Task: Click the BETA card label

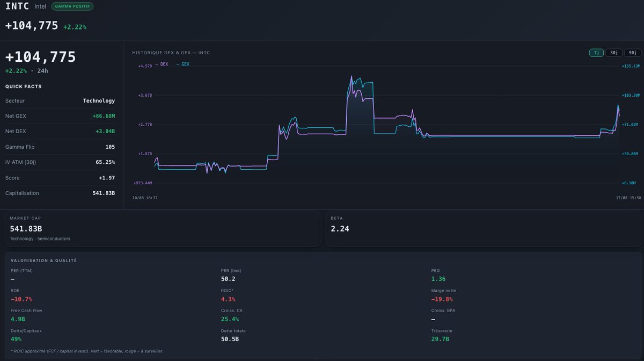Action: click(x=336, y=218)
